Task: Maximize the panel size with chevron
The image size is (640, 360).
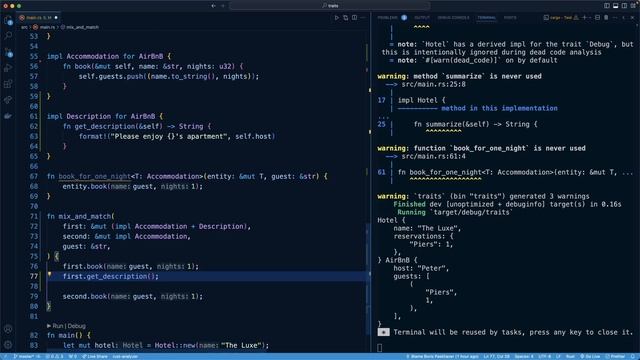Action: 624,18
